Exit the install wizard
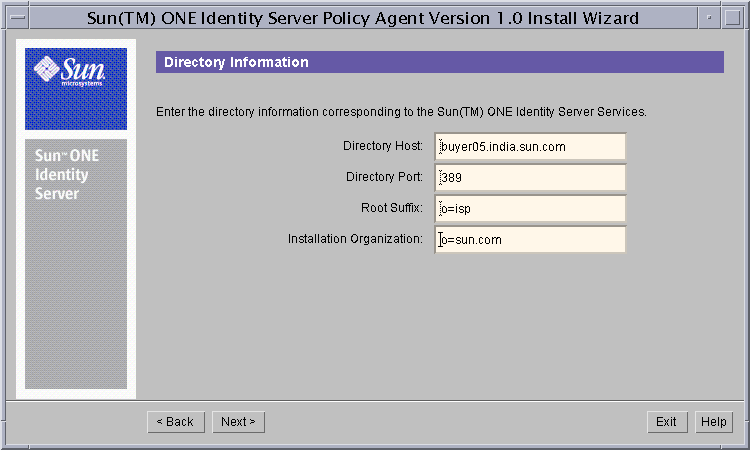Image resolution: width=750 pixels, height=450 pixels. [667, 422]
